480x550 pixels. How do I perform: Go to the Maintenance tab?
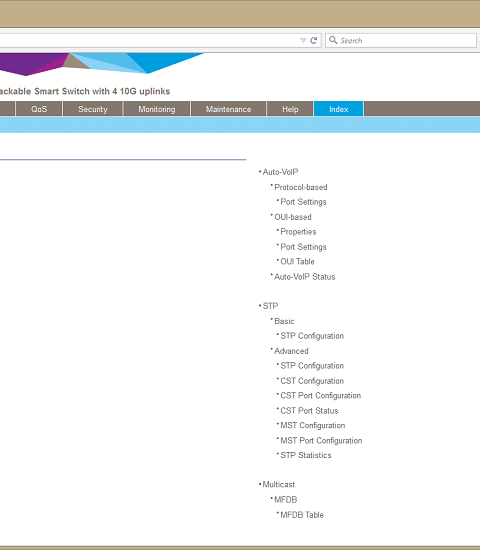[228, 109]
